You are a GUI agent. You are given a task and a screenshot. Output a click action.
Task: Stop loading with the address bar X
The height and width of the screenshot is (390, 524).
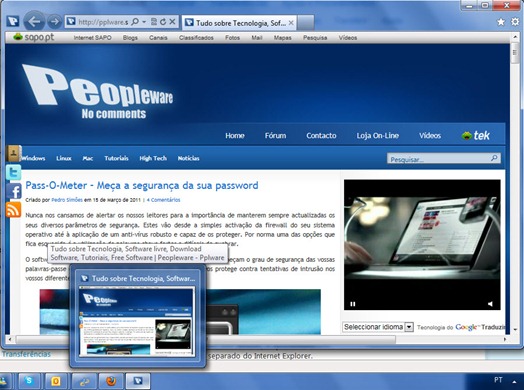tap(172, 22)
